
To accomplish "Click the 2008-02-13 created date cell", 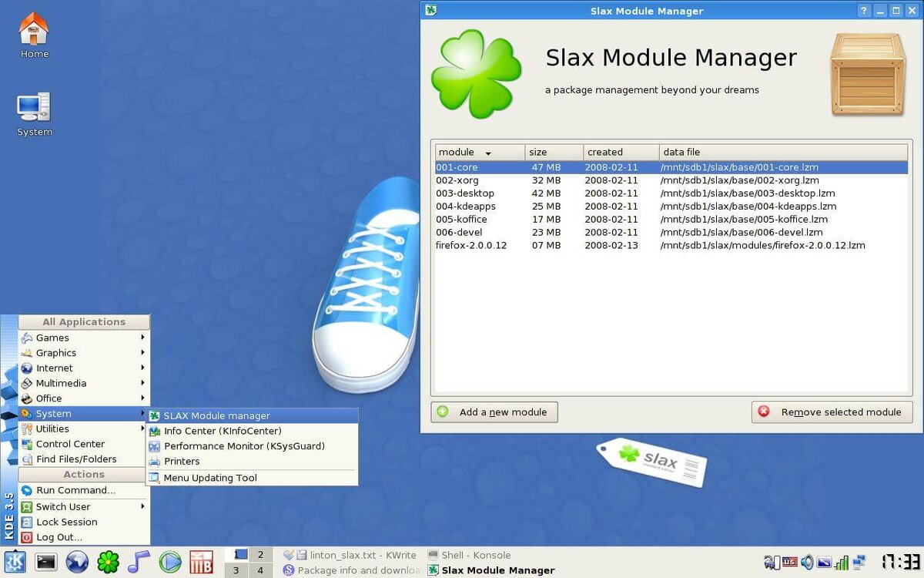I will (x=611, y=245).
